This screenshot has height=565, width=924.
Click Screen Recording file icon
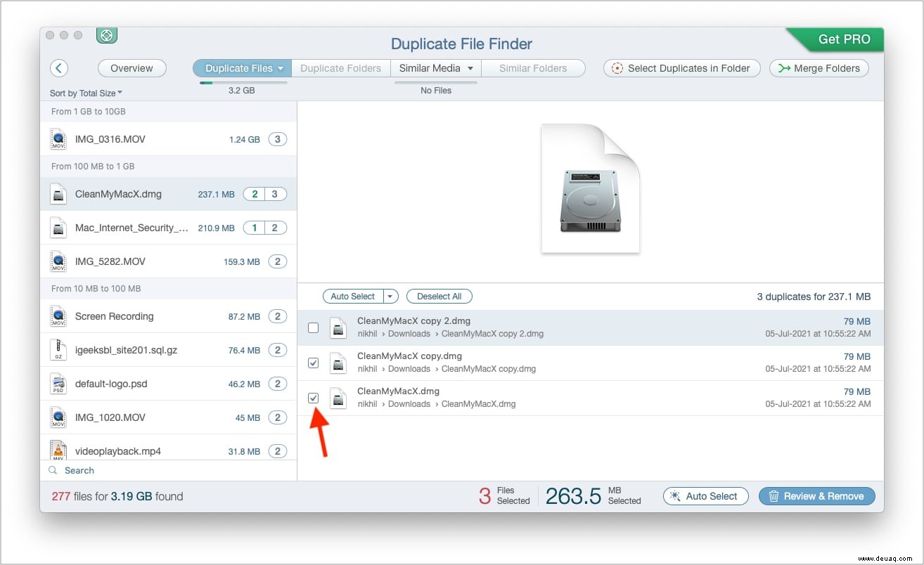click(58, 316)
